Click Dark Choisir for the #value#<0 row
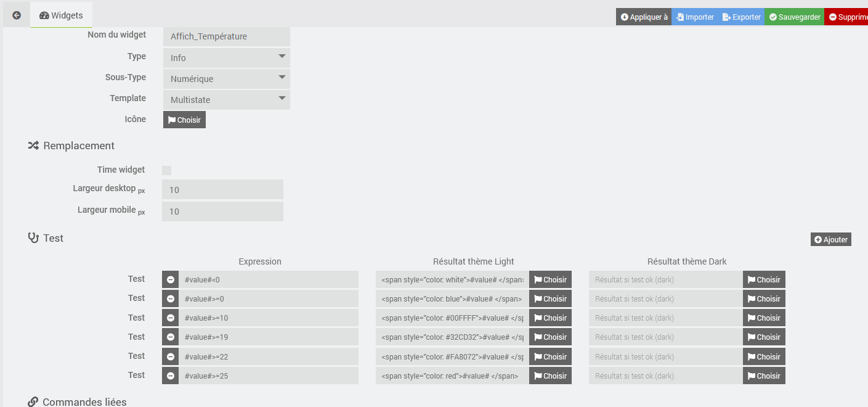868x407 pixels. tap(764, 279)
